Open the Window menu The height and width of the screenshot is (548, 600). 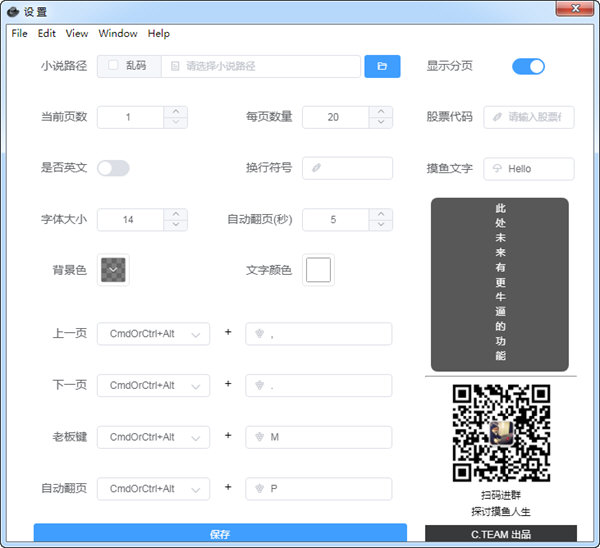[118, 33]
